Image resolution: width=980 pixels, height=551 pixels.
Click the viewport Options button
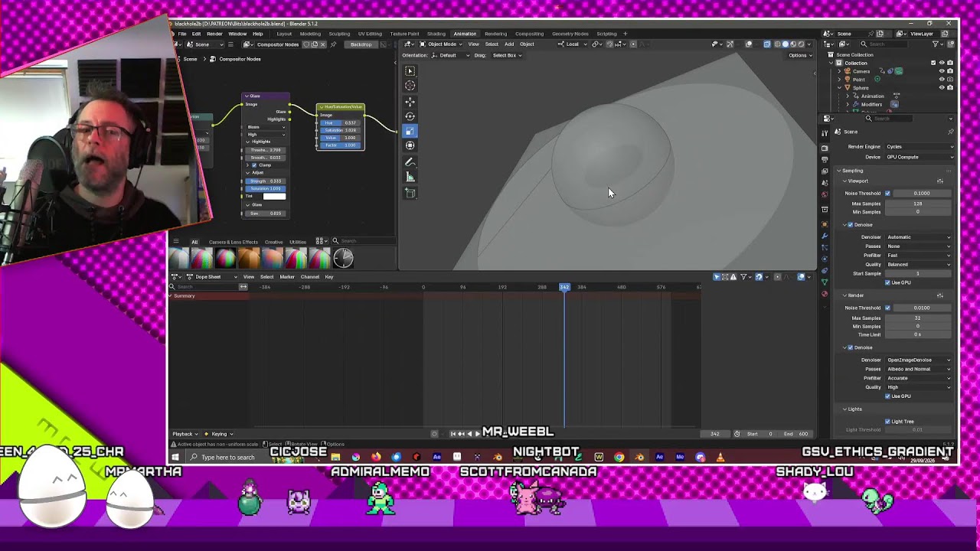click(x=797, y=55)
